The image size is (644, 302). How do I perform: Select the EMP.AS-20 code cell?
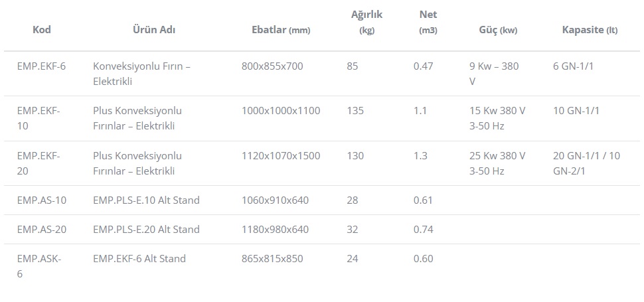[x=41, y=230]
